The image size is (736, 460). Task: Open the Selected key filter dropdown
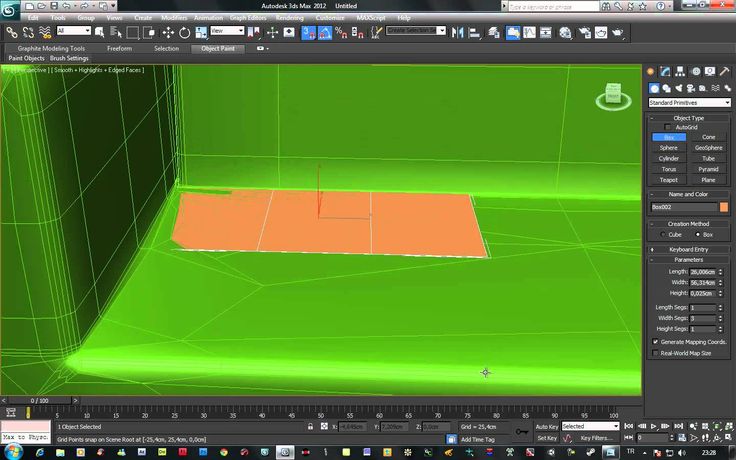[591, 426]
